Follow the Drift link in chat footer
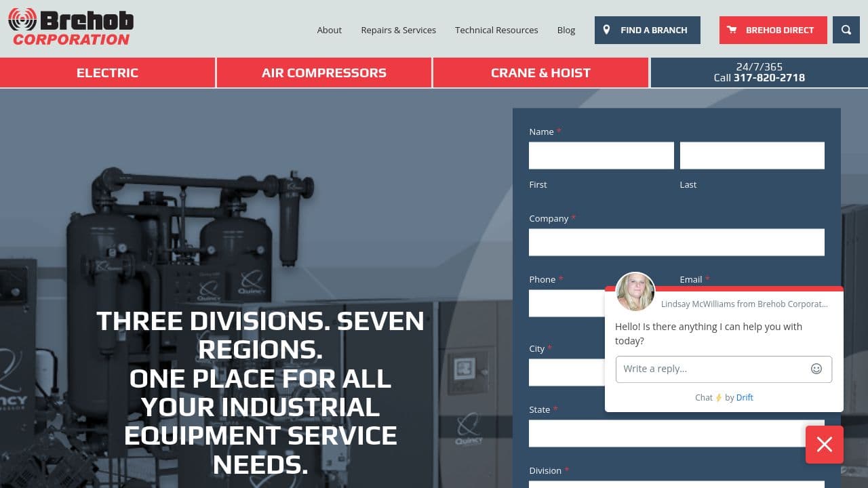The height and width of the screenshot is (488, 868). pyautogui.click(x=745, y=398)
